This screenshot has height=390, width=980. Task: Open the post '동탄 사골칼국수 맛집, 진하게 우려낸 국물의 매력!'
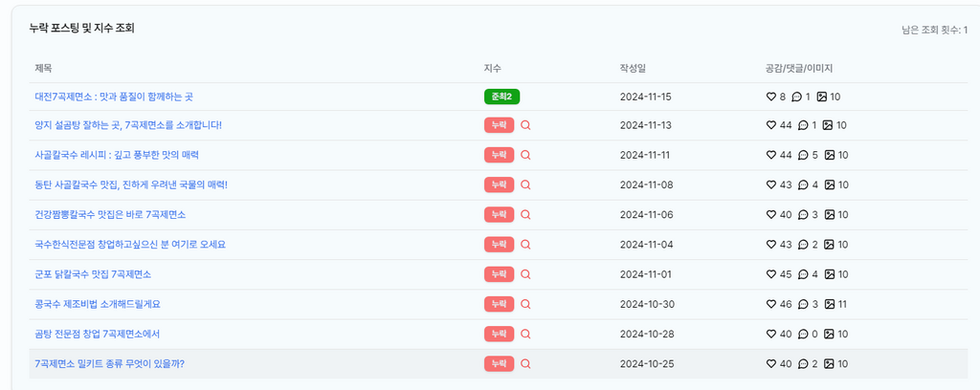(x=131, y=184)
